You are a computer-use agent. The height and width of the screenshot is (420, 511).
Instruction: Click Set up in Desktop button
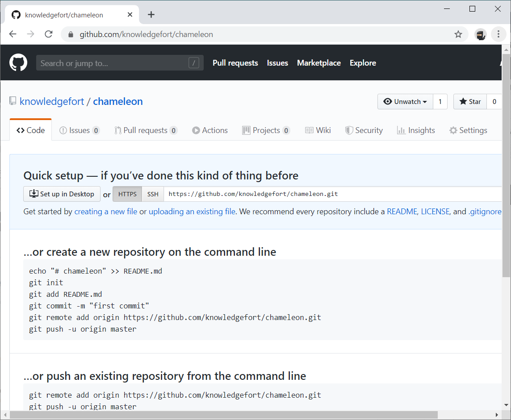(62, 194)
